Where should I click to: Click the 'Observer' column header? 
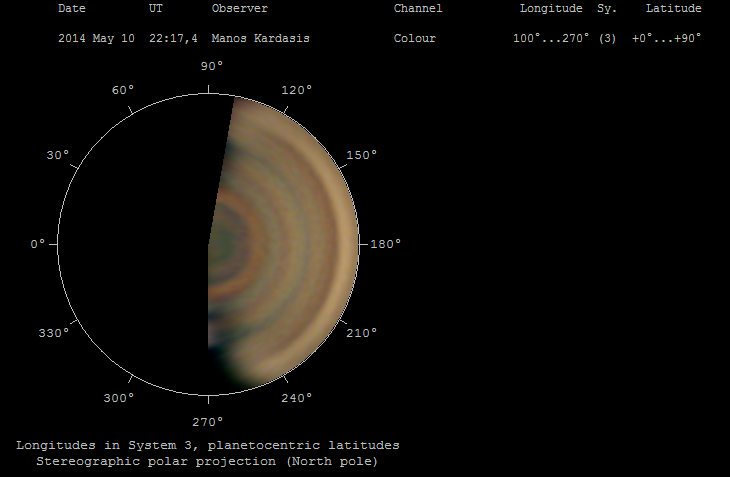[x=240, y=8]
